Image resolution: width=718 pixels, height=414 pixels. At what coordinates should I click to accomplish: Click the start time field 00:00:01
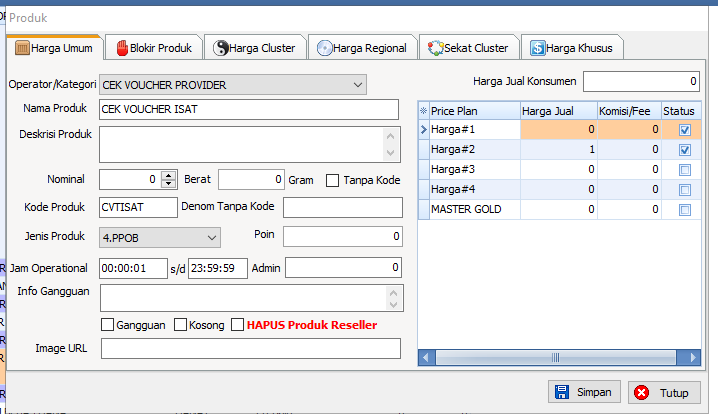point(133,268)
